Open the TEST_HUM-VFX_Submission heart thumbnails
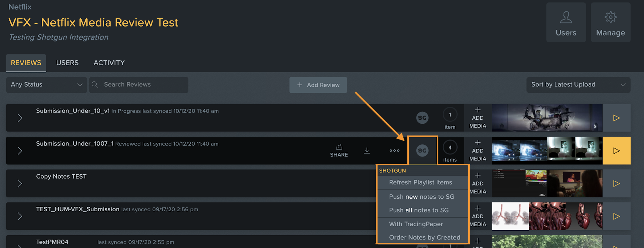Screen dimensions: 644x248 566,217
